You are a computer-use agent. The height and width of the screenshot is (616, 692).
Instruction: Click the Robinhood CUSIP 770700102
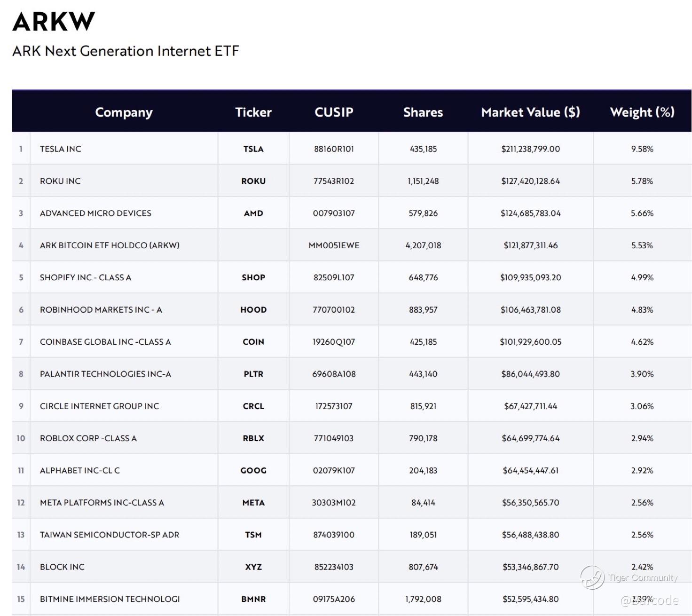click(x=334, y=310)
